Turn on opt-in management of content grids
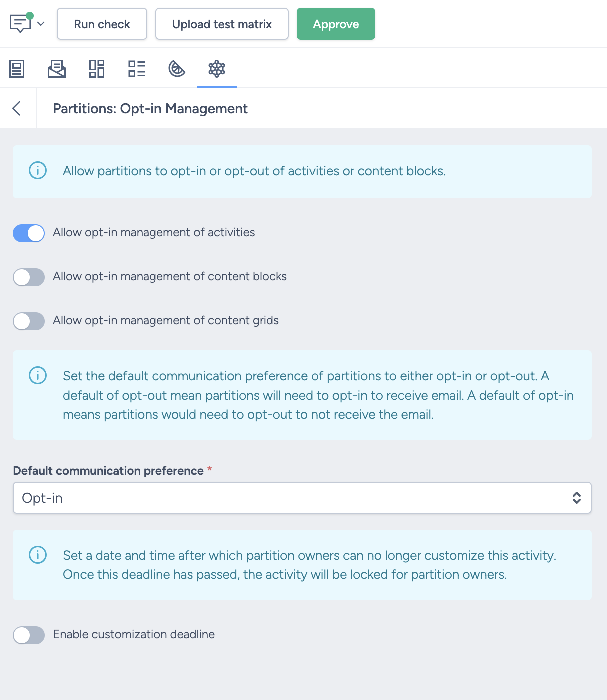The image size is (607, 700). [28, 321]
